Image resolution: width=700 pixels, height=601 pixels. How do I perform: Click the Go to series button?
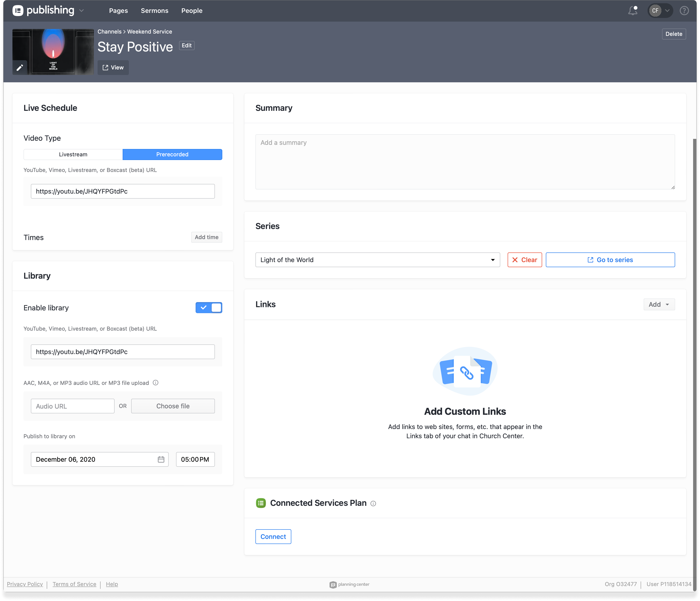click(x=610, y=260)
